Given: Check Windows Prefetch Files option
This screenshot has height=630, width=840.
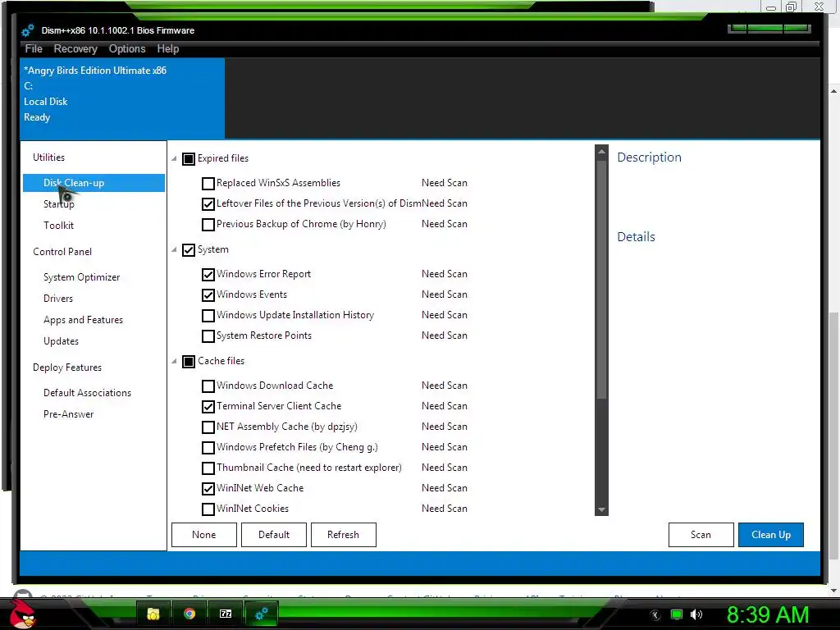Looking at the screenshot, I should point(208,448).
